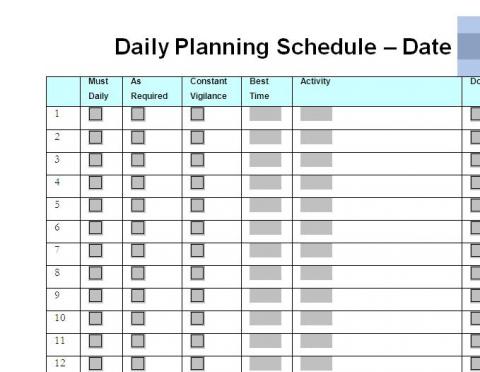This screenshot has height=372, width=480.
Task: Tick the As Required checkbox in row 2
Action: click(x=138, y=137)
